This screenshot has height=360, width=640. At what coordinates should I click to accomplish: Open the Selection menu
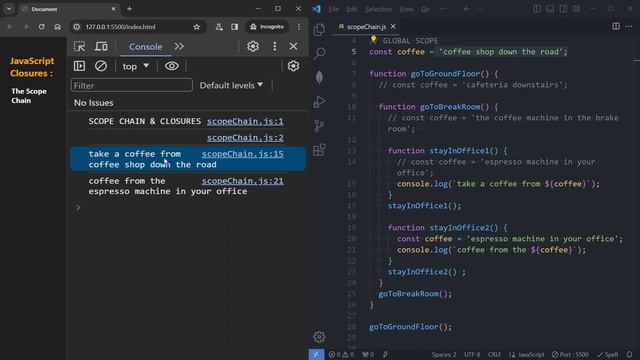tap(378, 9)
